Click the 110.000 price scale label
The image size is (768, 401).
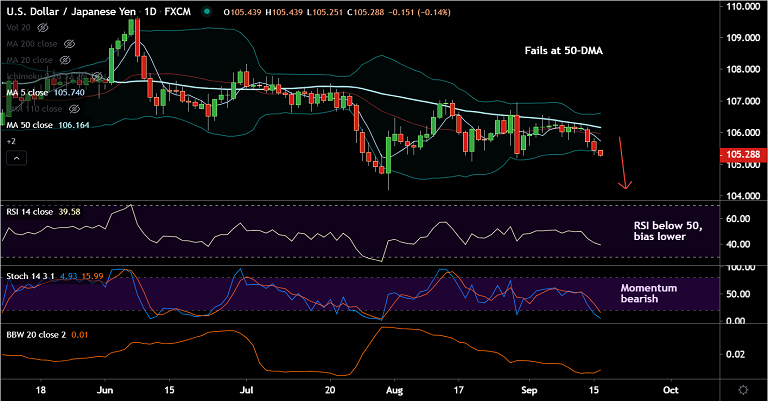(x=743, y=6)
